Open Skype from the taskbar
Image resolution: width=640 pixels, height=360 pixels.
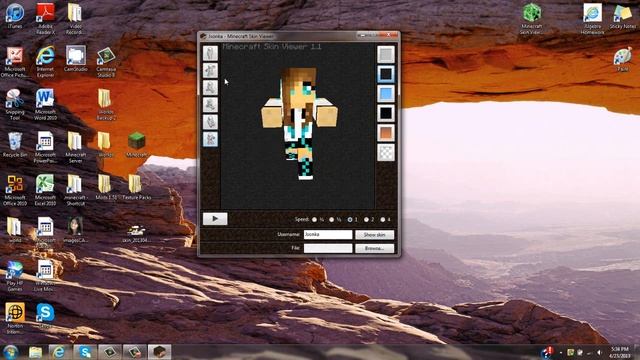point(84,352)
